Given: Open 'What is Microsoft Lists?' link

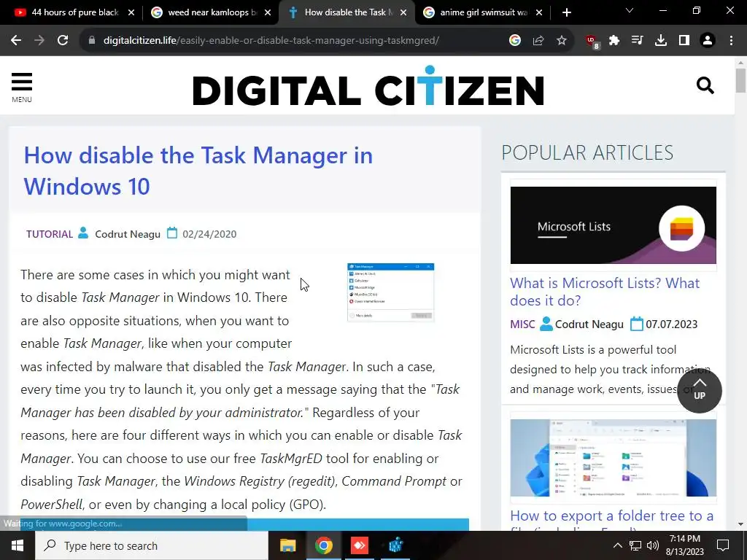Looking at the screenshot, I should pyautogui.click(x=605, y=292).
